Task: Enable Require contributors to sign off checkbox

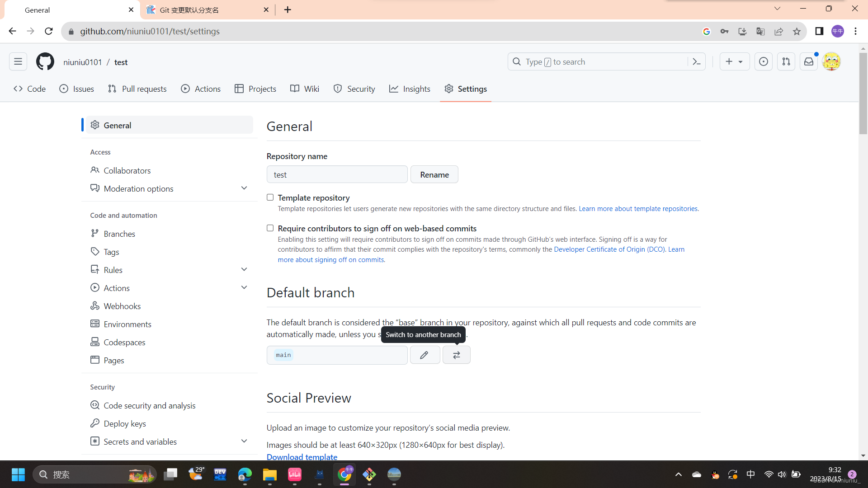Action: [269, 228]
